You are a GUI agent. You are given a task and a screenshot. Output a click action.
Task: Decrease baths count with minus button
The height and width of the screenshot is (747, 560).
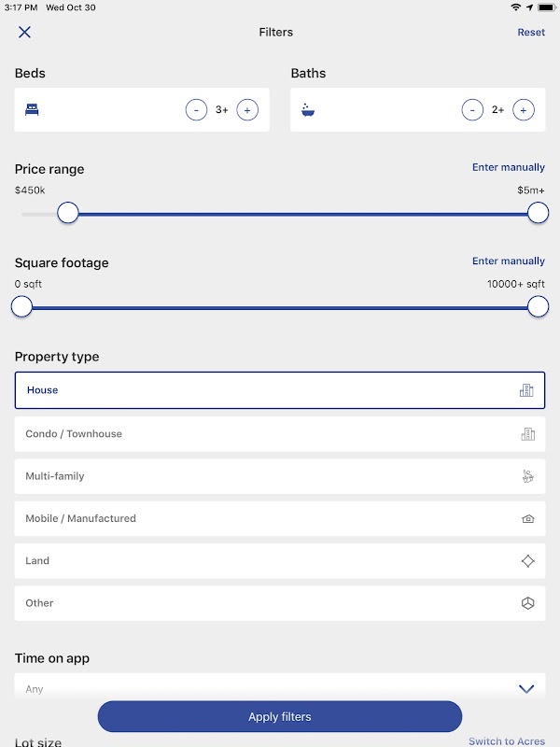click(x=472, y=110)
